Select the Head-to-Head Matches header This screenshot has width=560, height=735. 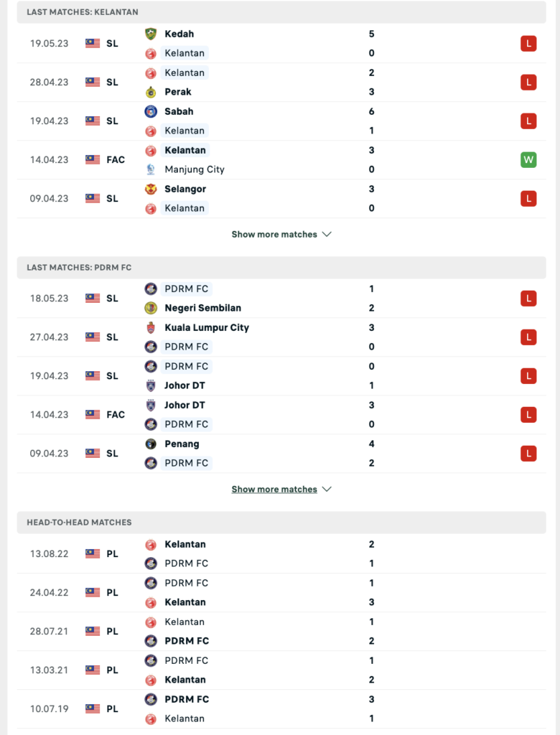(x=281, y=523)
